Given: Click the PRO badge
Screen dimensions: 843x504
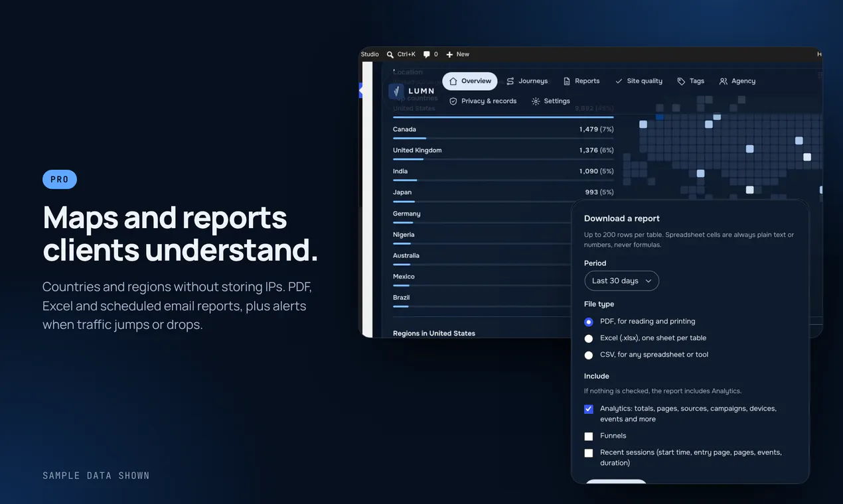Looking at the screenshot, I should point(60,180).
